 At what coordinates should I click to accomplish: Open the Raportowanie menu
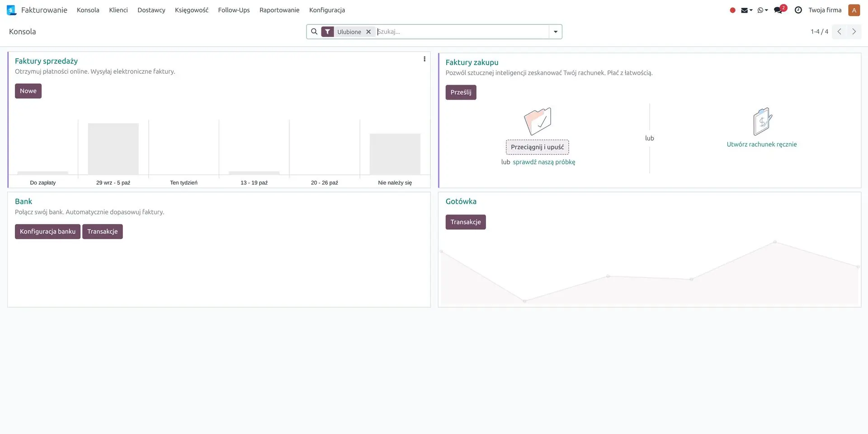pyautogui.click(x=279, y=10)
